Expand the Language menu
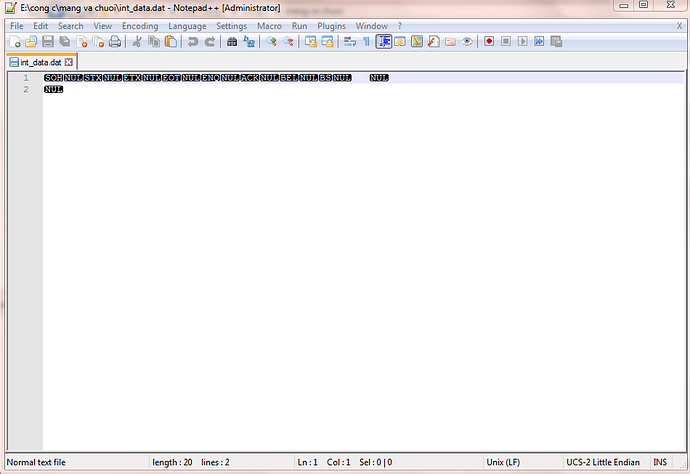The height and width of the screenshot is (474, 690). pyautogui.click(x=187, y=25)
